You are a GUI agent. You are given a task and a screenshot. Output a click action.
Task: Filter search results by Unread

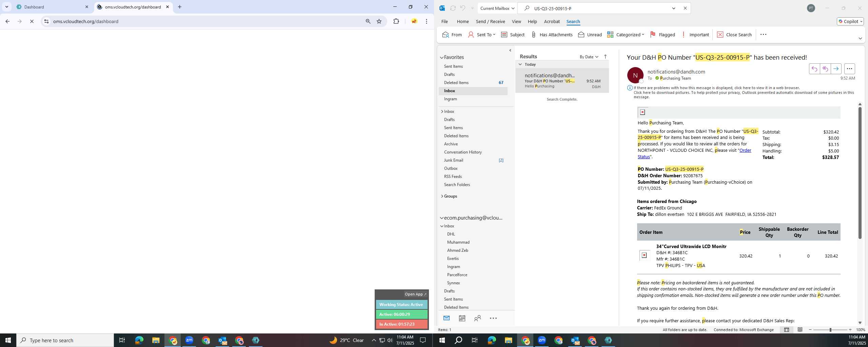click(590, 35)
